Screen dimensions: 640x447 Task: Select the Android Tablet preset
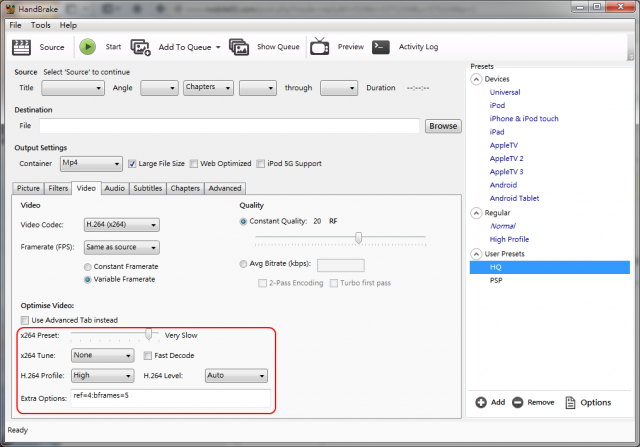click(514, 198)
